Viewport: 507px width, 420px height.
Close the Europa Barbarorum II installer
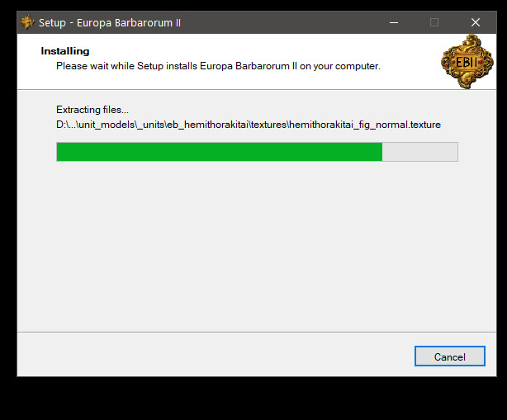pos(476,22)
